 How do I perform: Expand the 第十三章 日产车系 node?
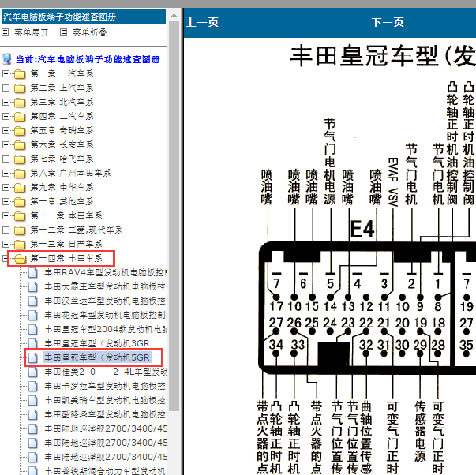point(6,244)
